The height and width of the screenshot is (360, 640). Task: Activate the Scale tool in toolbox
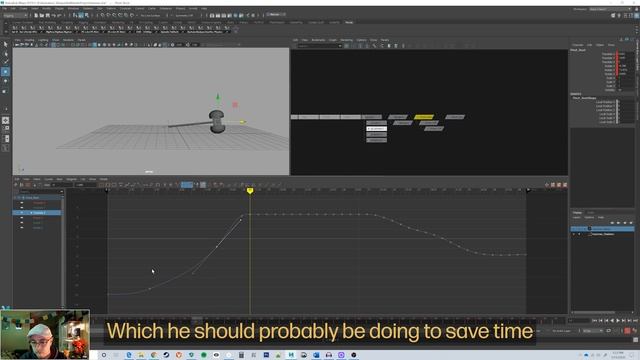pos(5,91)
